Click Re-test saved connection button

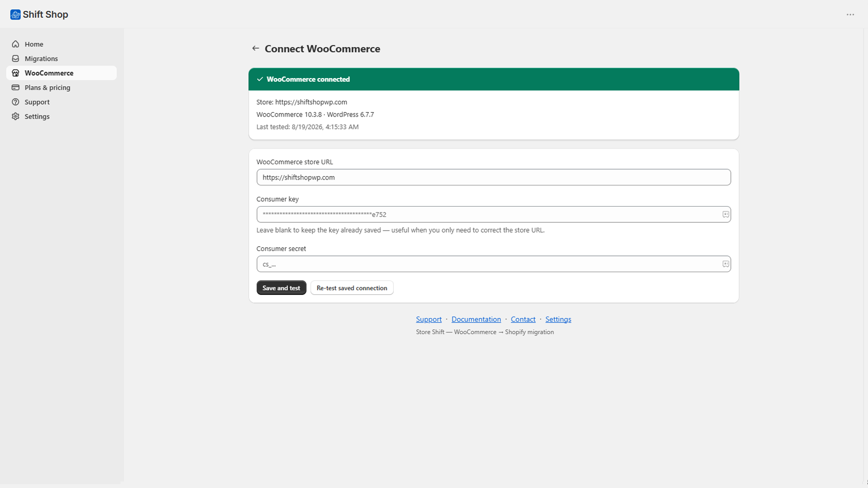pos(352,288)
